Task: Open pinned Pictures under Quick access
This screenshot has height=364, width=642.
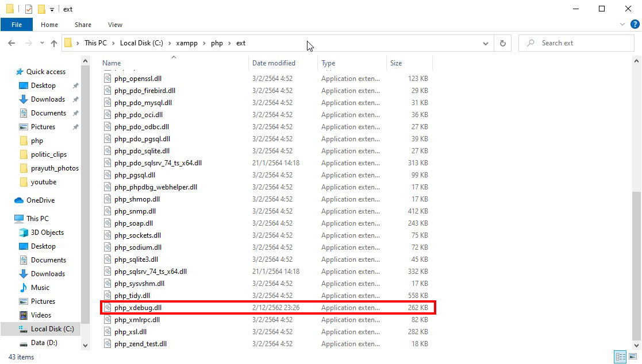Action: [x=43, y=127]
